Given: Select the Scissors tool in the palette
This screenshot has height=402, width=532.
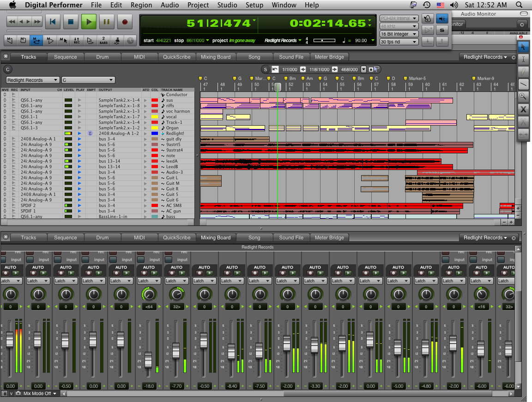Looking at the screenshot, I should click(x=523, y=122).
